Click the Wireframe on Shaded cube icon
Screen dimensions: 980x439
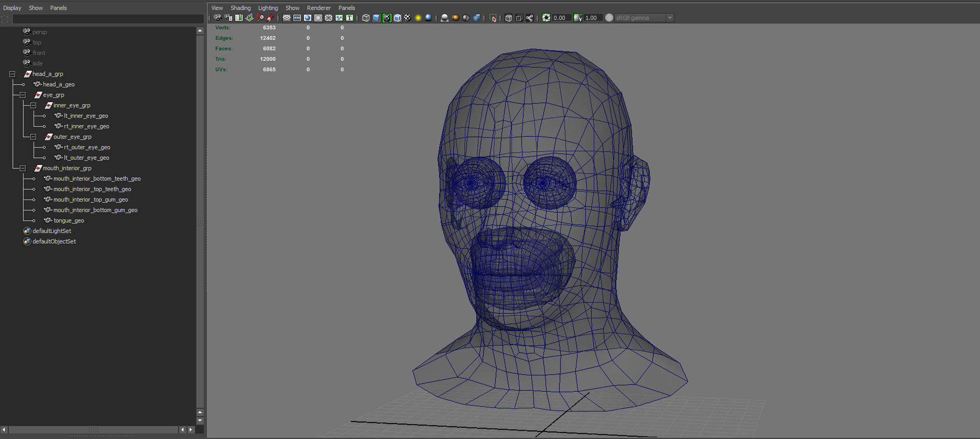[397, 18]
